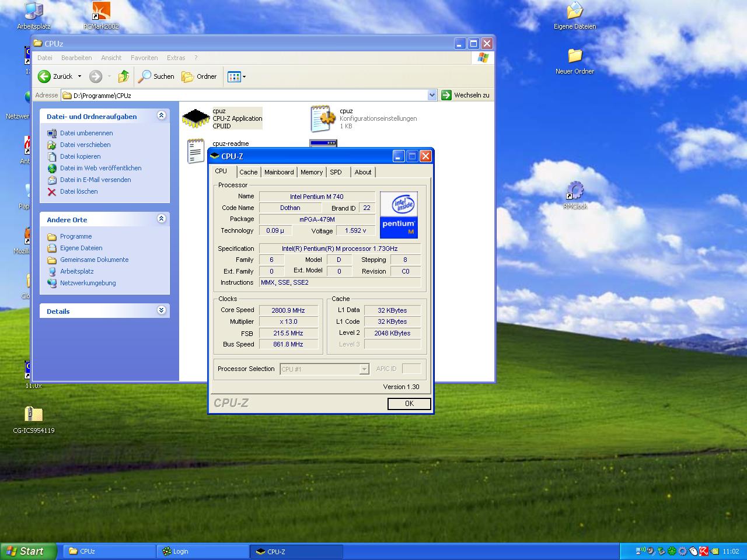Screen dimensions: 747x560
Task: Open Arbeitsplatz link under Andere Orte
Action: click(77, 271)
